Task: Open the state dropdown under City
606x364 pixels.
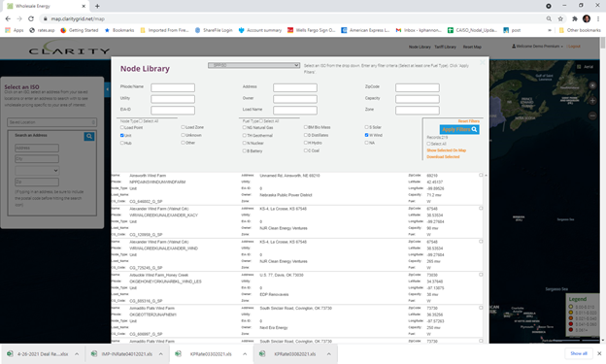Action: (37, 171)
